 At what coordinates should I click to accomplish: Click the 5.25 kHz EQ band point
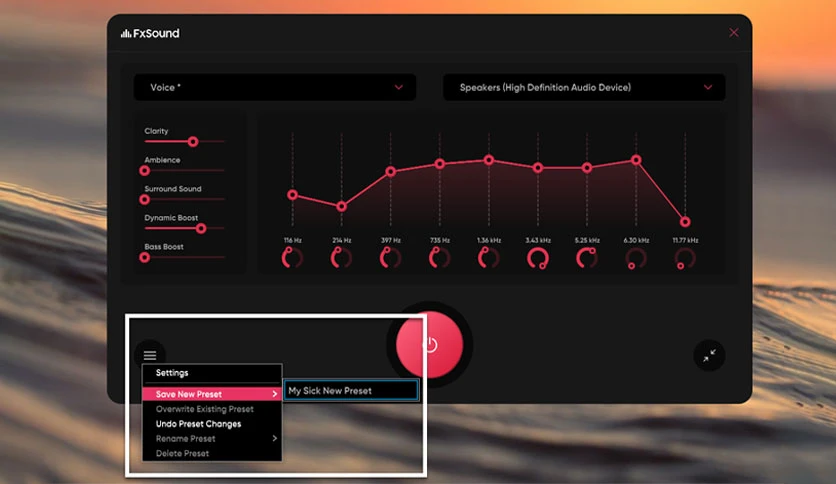(x=586, y=167)
